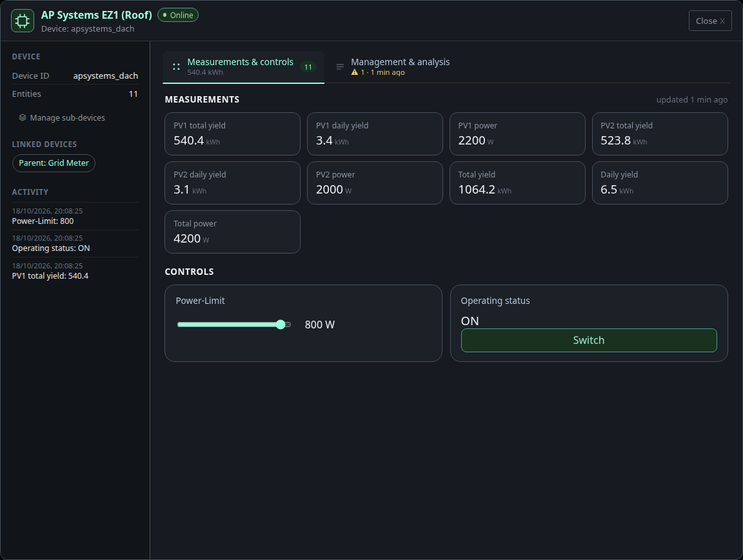The height and width of the screenshot is (560, 743).
Task: Click the 'Power-Limit: 800' activity entry
Action: (x=75, y=216)
